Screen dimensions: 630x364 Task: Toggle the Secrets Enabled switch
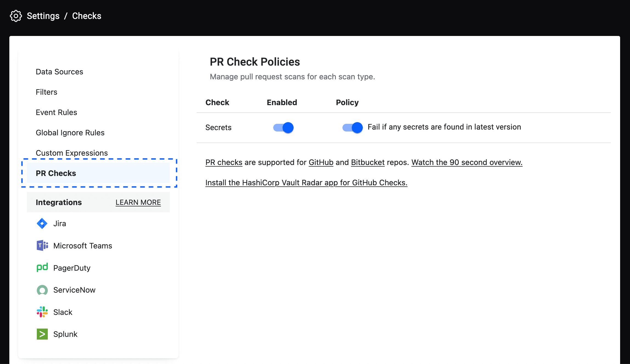coord(283,127)
